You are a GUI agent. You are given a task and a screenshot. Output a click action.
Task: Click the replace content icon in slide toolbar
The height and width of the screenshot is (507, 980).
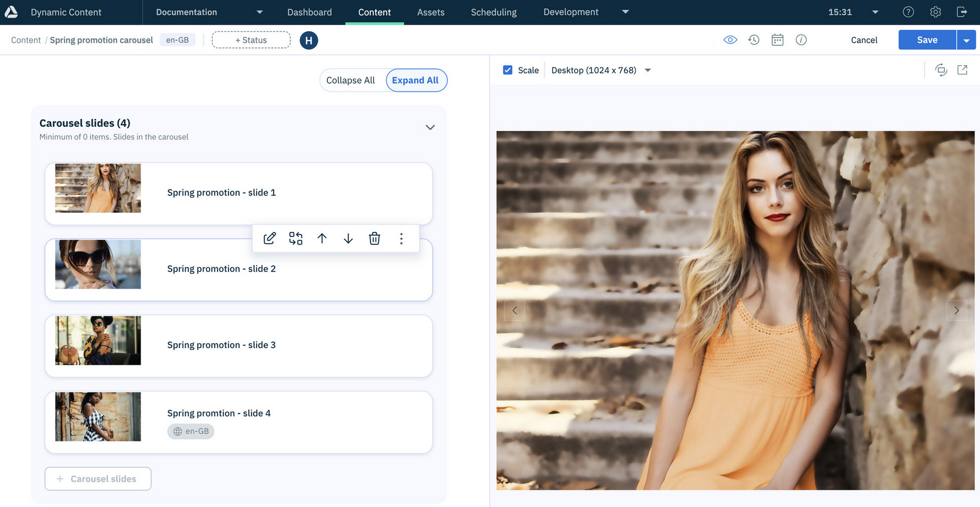(x=296, y=238)
